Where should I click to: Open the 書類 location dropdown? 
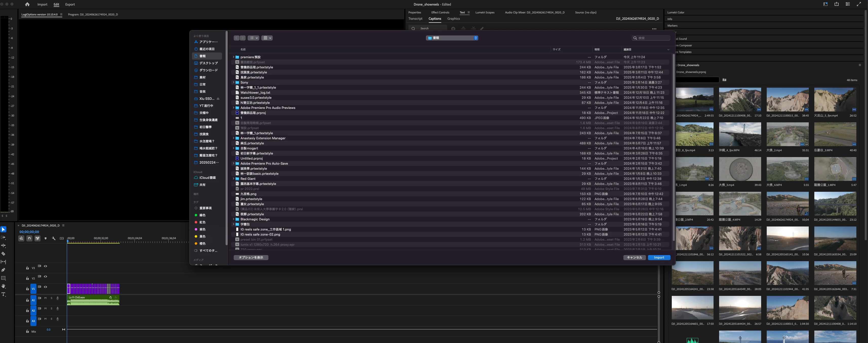(x=452, y=38)
